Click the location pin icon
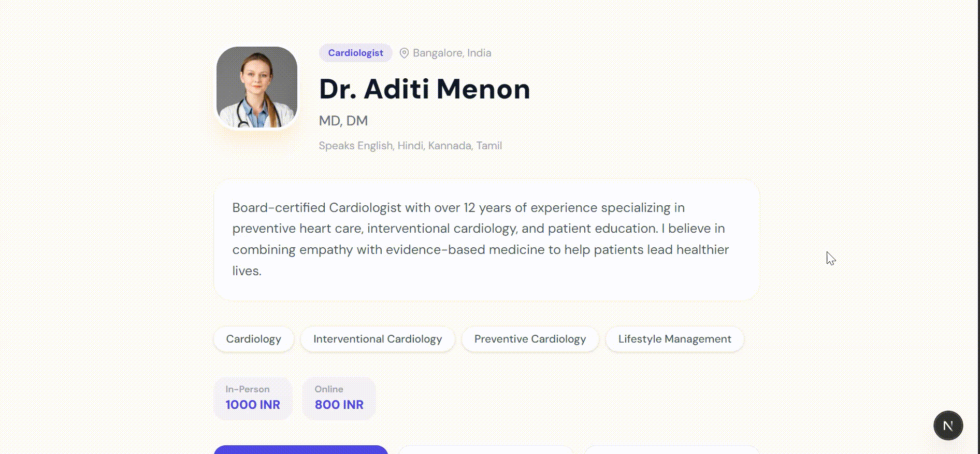 (x=404, y=53)
